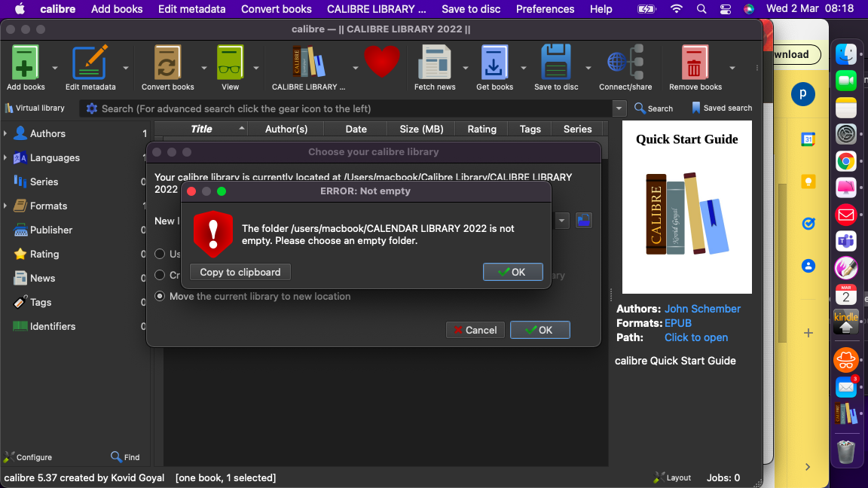
Task: Select Move the current library radio button
Action: click(160, 297)
